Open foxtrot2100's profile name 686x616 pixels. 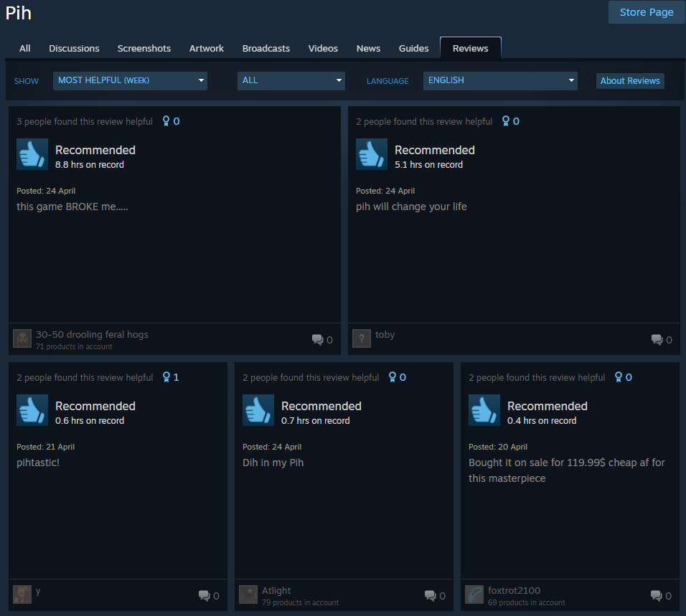tap(514, 590)
